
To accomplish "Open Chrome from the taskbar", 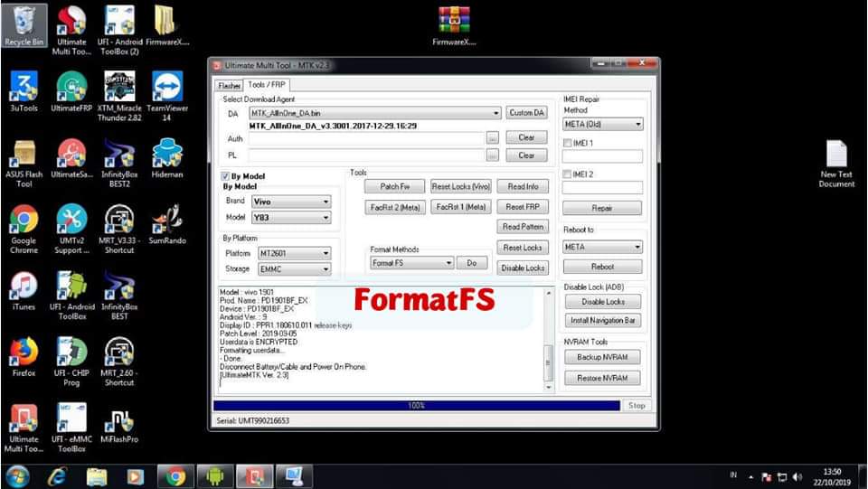I will (175, 477).
